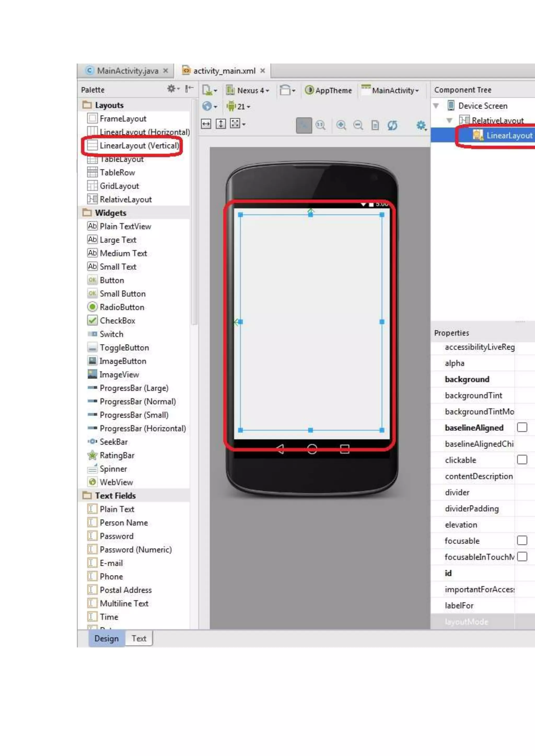Image resolution: width=535 pixels, height=756 pixels.
Task: Check the focusable property checkbox
Action: [x=522, y=540]
